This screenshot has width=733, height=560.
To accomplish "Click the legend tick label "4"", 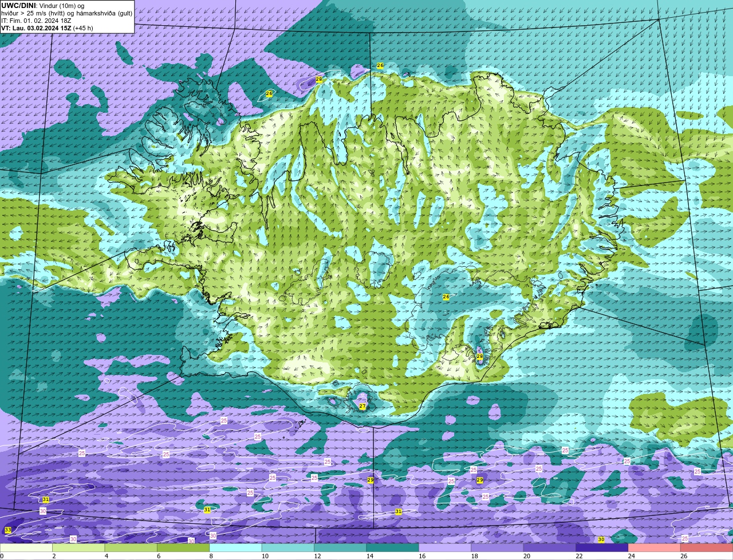I will 106,556.
